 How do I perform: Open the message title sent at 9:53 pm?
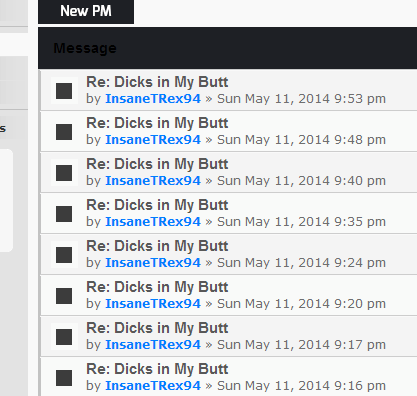[157, 82]
